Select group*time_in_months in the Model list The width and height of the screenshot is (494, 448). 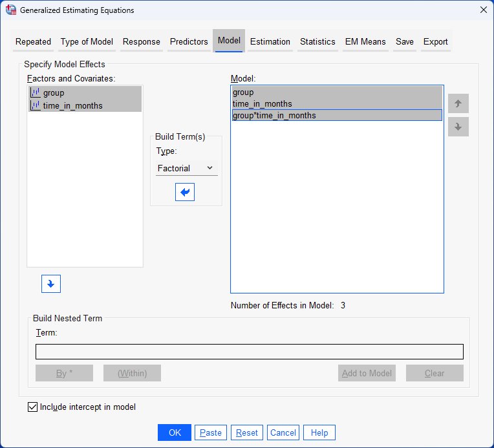[x=274, y=115]
